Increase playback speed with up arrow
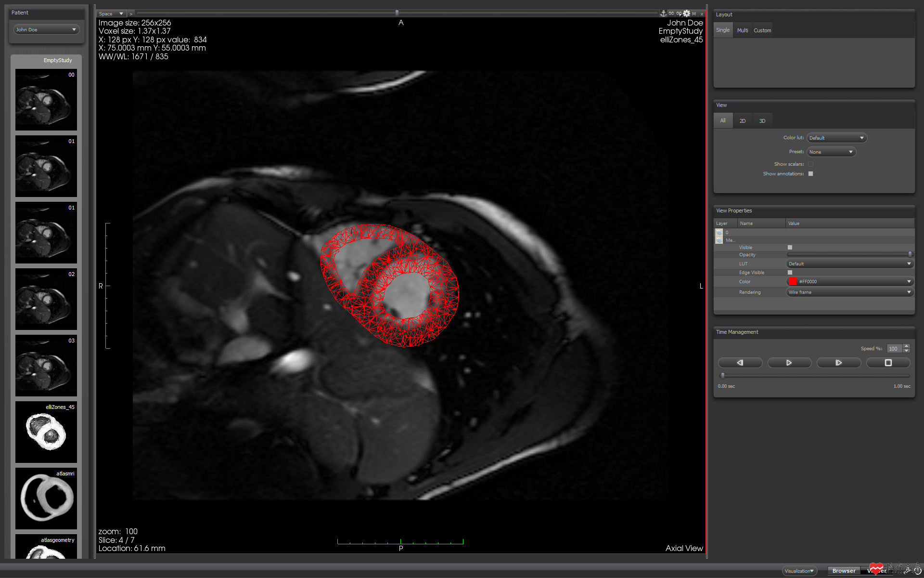The width and height of the screenshot is (924, 578). [x=907, y=346]
